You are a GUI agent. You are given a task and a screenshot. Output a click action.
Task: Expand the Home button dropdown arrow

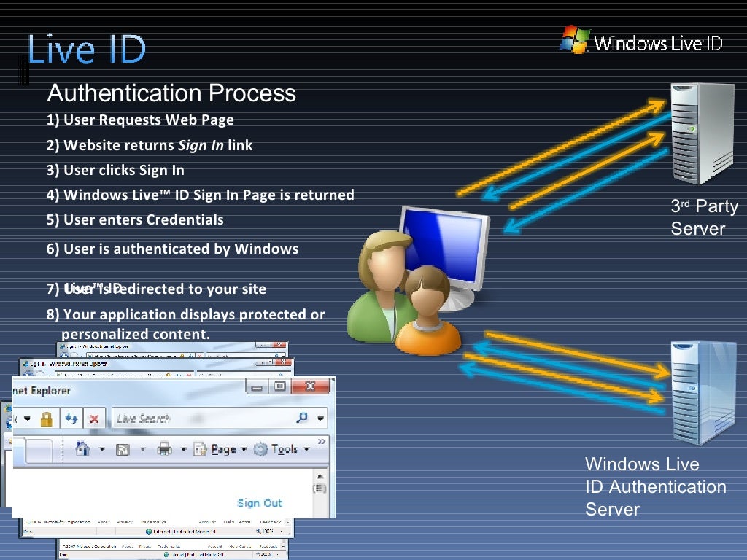(102, 449)
